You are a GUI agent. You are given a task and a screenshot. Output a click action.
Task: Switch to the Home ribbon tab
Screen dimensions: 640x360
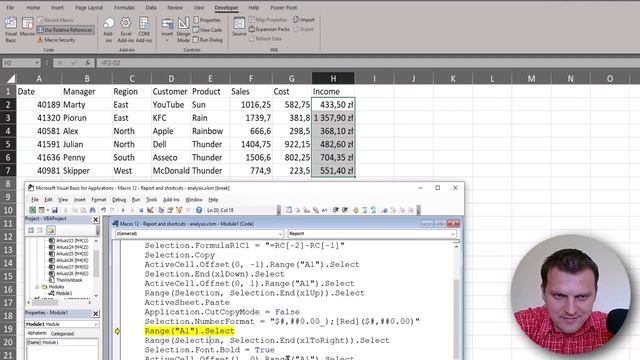(x=33, y=7)
